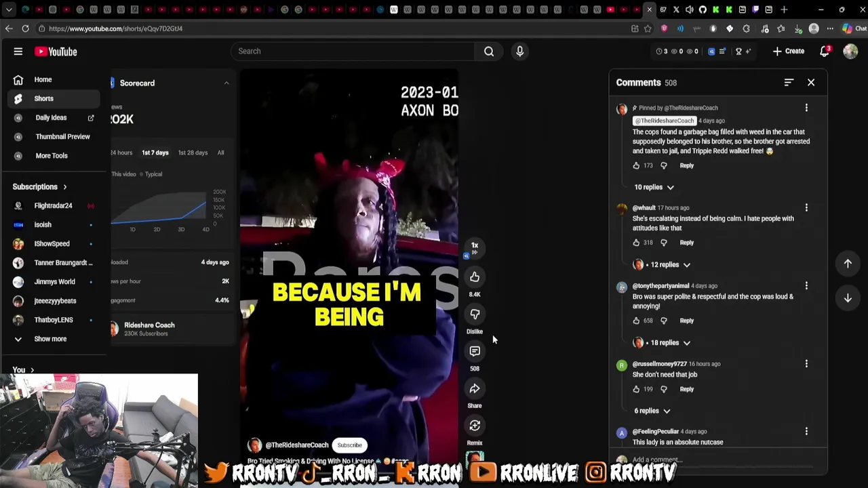Activate voice search microphone
The width and height of the screenshot is (868, 488).
coord(519,52)
